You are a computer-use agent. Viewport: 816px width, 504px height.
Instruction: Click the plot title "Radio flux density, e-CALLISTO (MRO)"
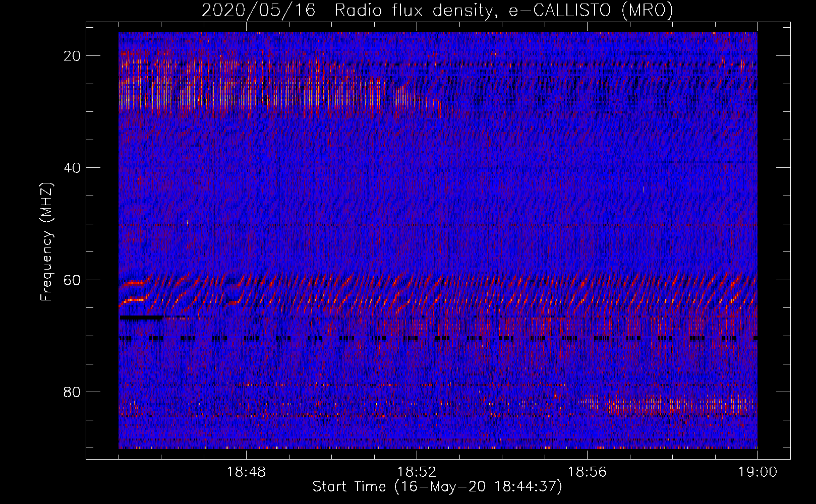[x=503, y=11]
